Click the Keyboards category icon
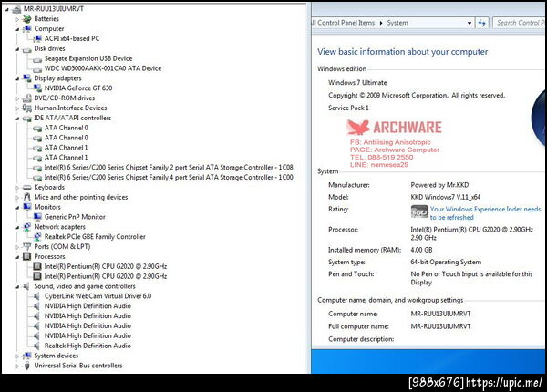 tap(26, 187)
